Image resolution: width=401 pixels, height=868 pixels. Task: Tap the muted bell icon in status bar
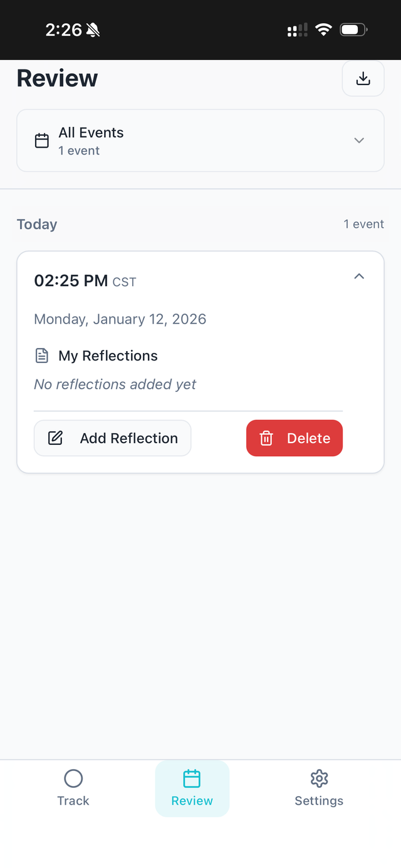click(x=93, y=29)
